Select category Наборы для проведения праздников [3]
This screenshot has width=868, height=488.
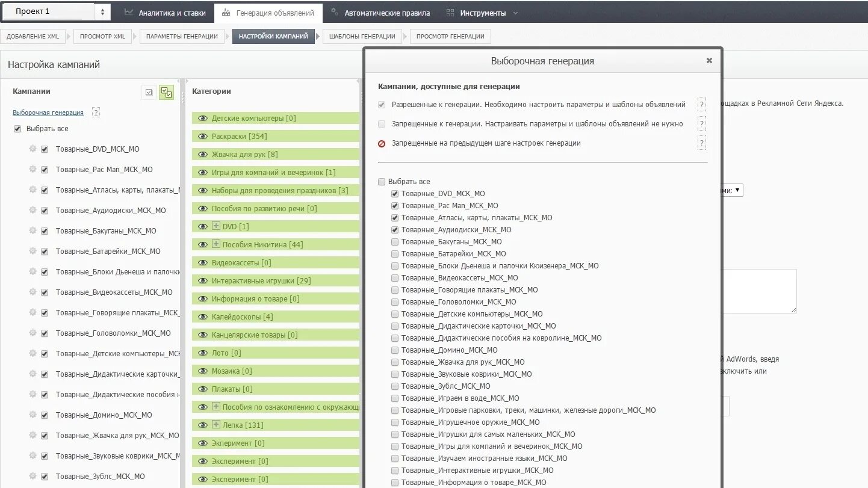click(276, 191)
